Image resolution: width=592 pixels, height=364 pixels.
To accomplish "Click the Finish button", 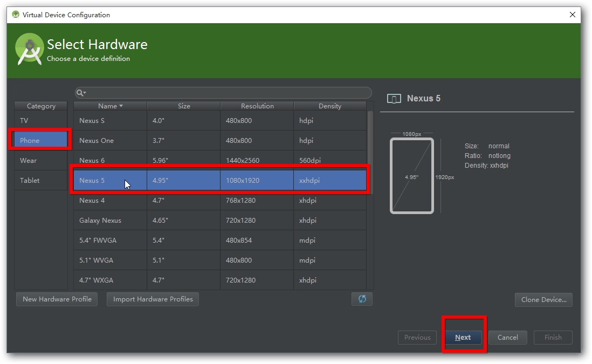I will (x=553, y=338).
